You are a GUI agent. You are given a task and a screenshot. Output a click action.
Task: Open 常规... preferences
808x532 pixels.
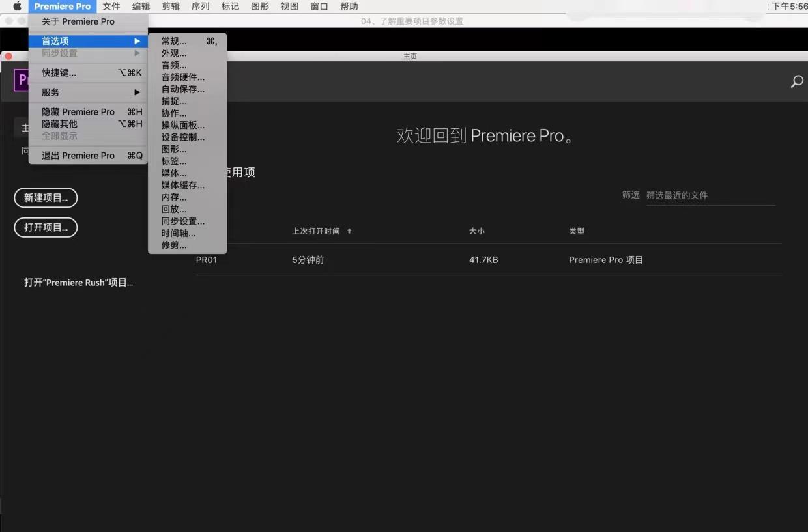point(188,41)
